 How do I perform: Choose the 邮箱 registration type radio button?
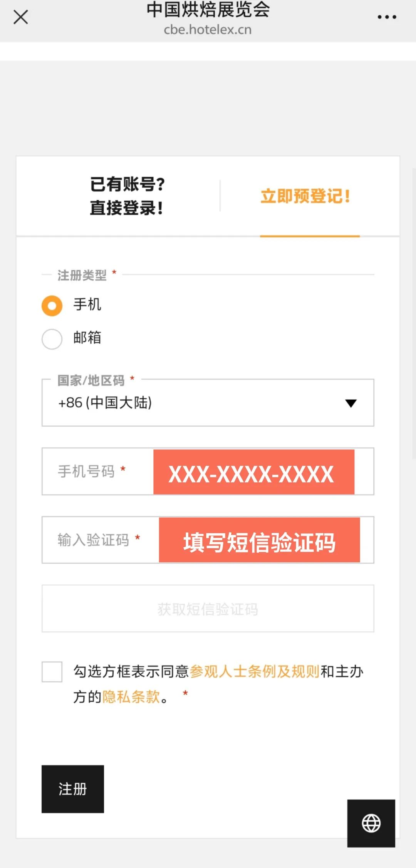52,339
